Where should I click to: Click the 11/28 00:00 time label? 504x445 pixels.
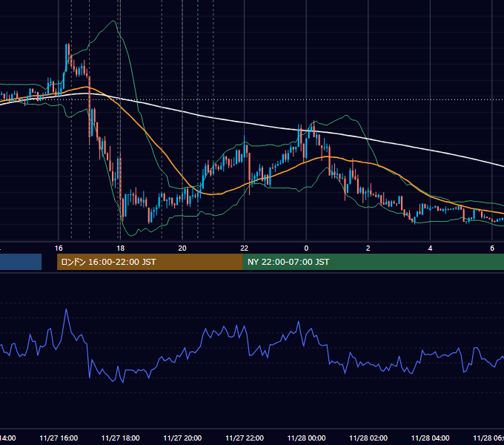tap(306, 438)
